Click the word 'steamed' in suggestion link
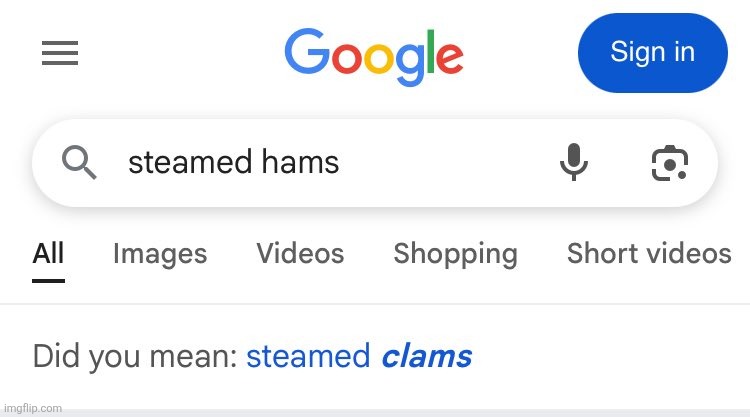Viewport: 750px width, 417px height. coord(308,356)
